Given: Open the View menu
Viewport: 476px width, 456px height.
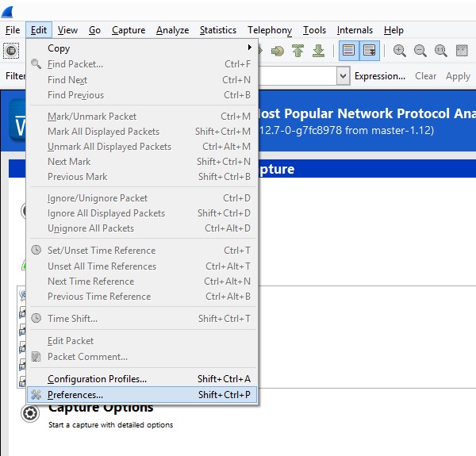Looking at the screenshot, I should pyautogui.click(x=67, y=30).
